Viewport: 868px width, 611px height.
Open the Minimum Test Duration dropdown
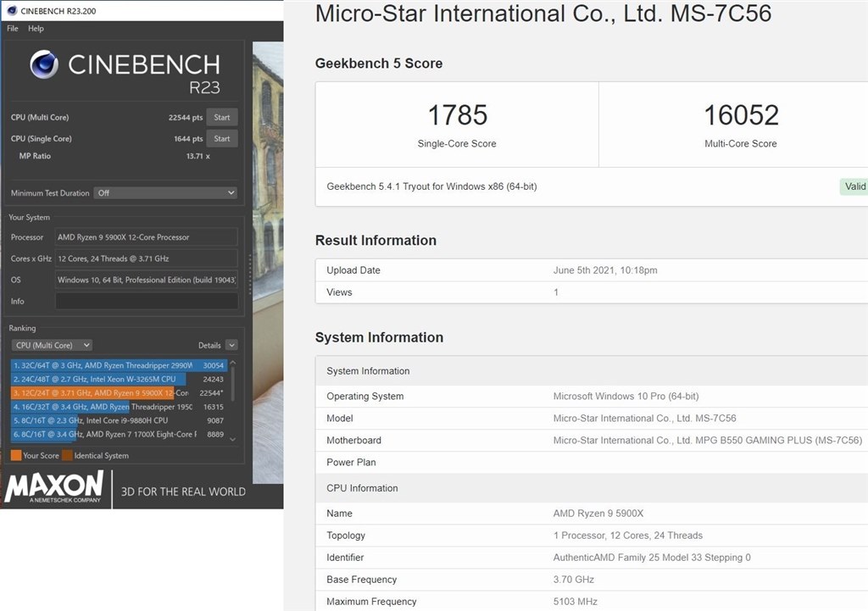tap(165, 193)
